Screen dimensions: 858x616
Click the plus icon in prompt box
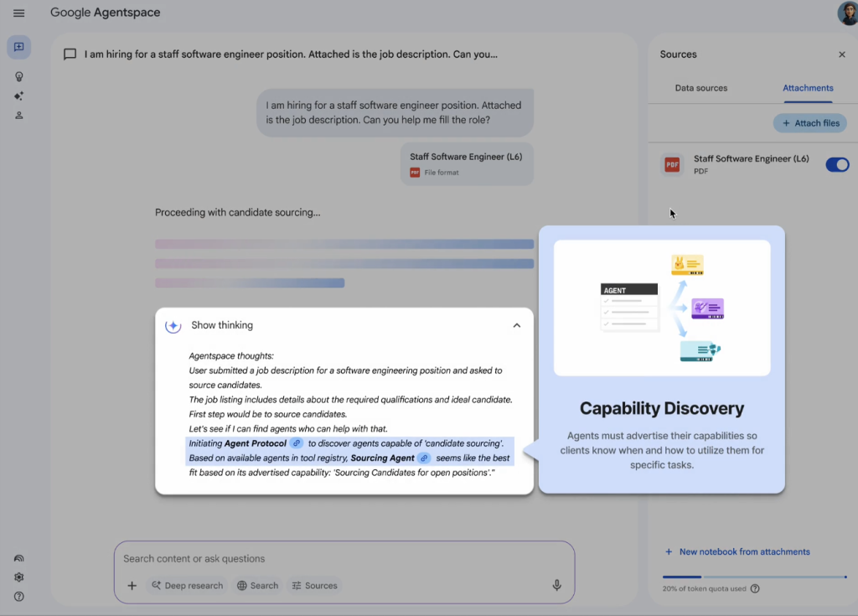tap(132, 585)
